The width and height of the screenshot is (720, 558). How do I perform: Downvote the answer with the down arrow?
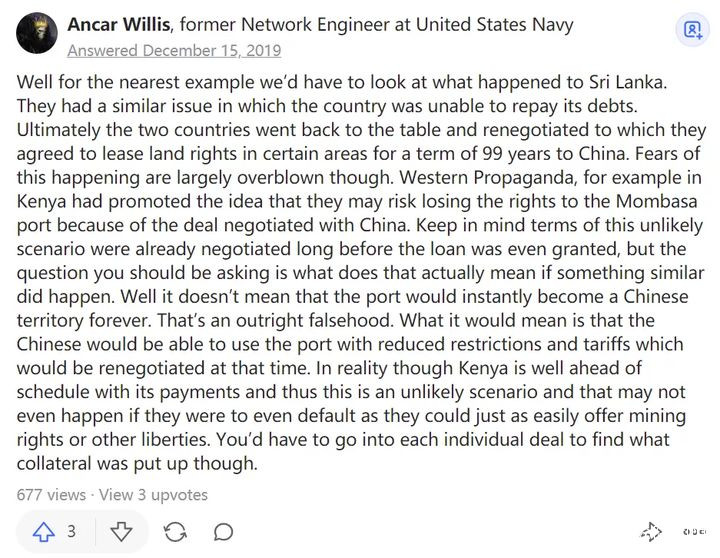click(119, 531)
